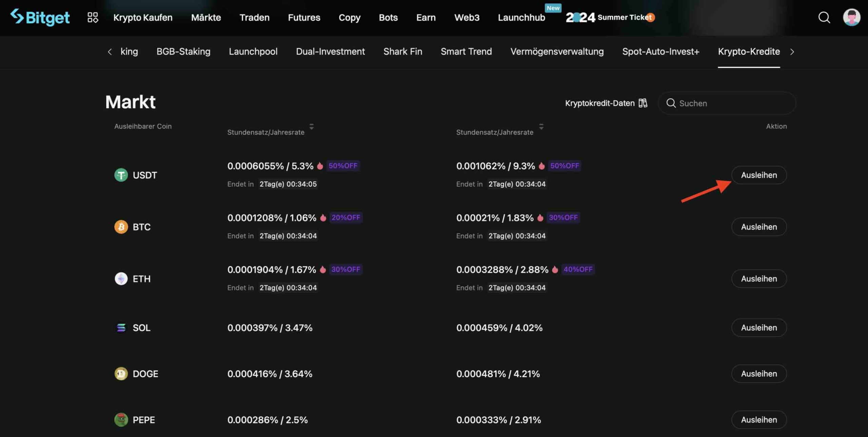This screenshot has width=868, height=437.
Task: Click Ausleihen button for BTC
Action: coord(759,227)
